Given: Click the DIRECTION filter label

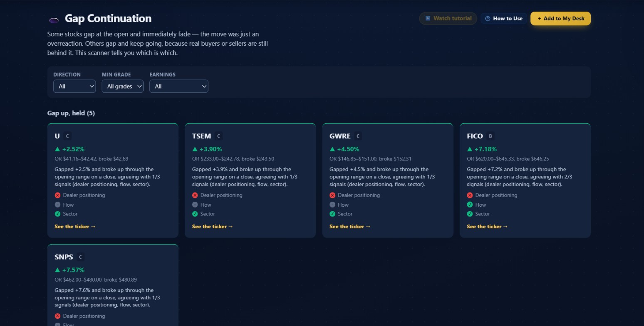Looking at the screenshot, I should pos(67,74).
